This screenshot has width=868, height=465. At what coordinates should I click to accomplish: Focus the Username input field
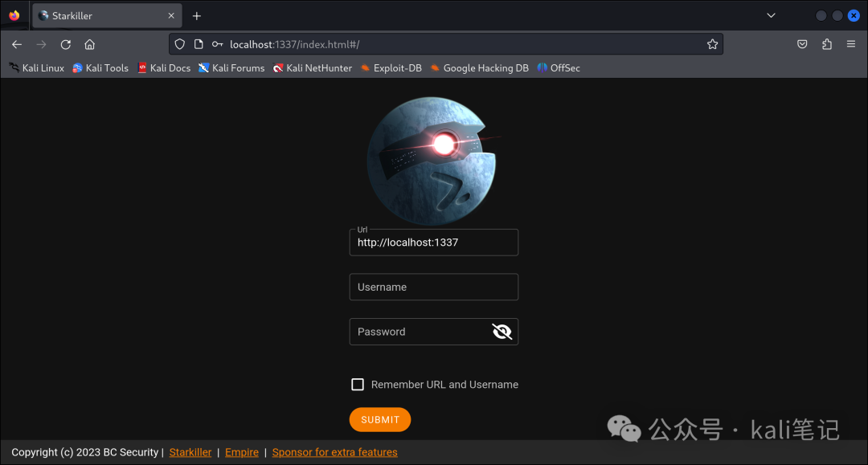click(x=433, y=287)
